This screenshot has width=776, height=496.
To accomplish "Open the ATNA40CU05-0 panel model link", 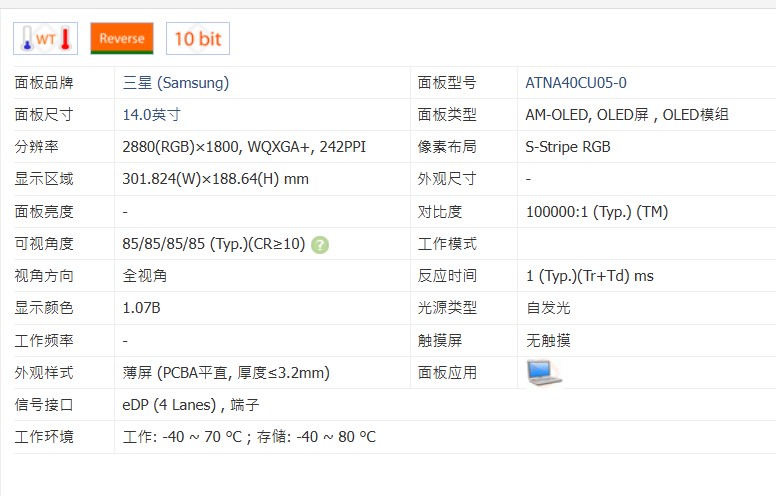I will coord(576,83).
